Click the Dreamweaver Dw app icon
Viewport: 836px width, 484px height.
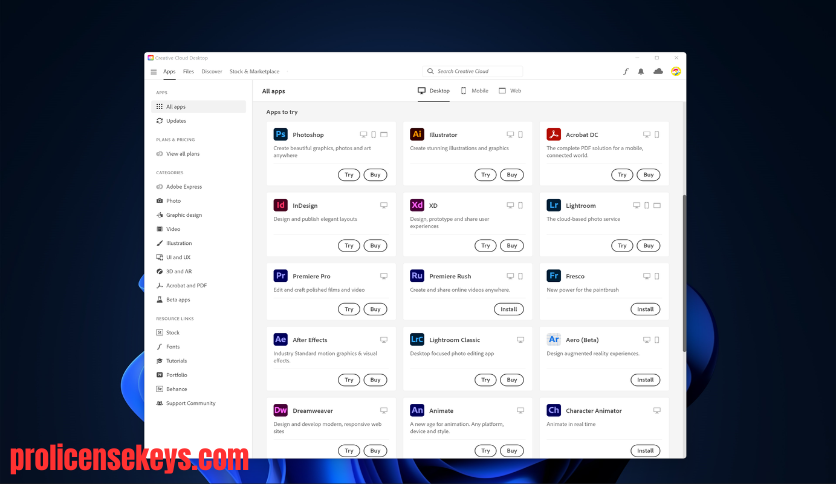280,410
